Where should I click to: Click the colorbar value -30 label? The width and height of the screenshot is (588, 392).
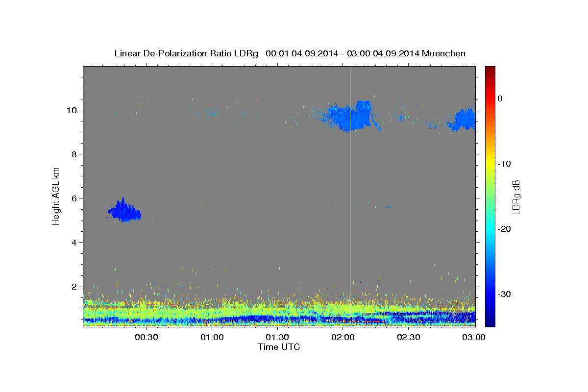pyautogui.click(x=505, y=294)
